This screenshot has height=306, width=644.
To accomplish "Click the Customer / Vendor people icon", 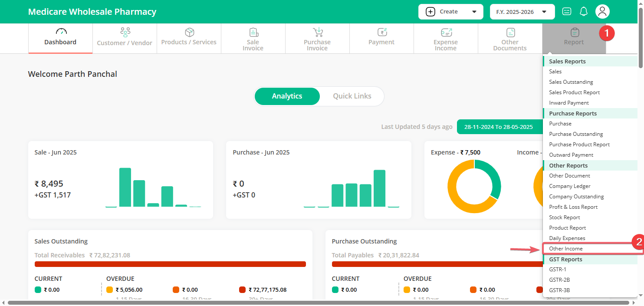I will pyautogui.click(x=125, y=32).
